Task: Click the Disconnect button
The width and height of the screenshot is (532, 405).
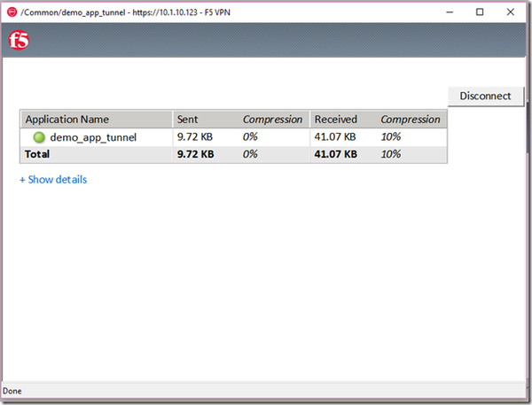Action: point(486,97)
